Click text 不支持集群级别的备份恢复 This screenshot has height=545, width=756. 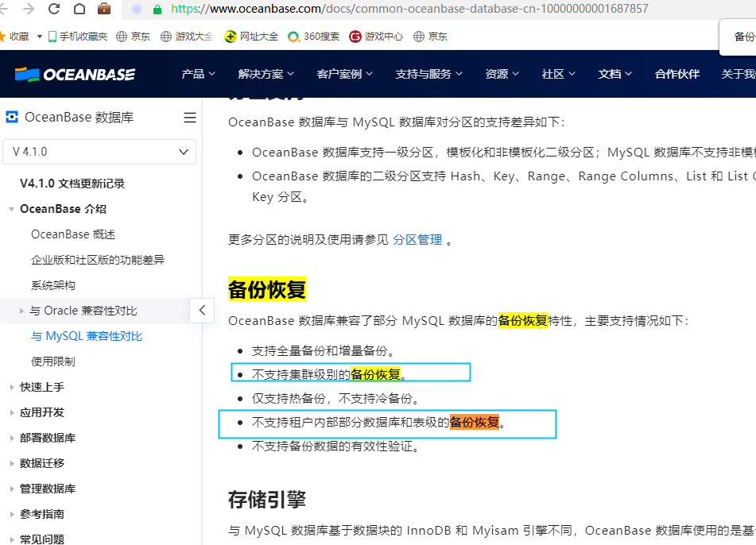tap(329, 374)
